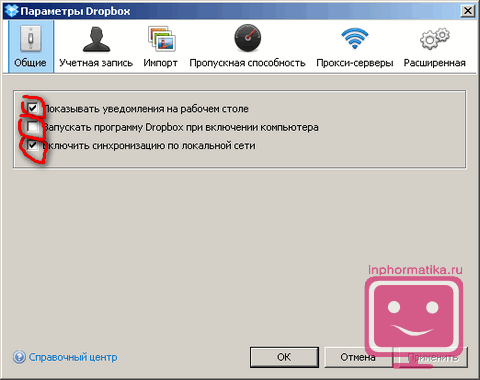Open the Импорт photos icon
Viewport: 480px width, 380px height.
pos(162,39)
